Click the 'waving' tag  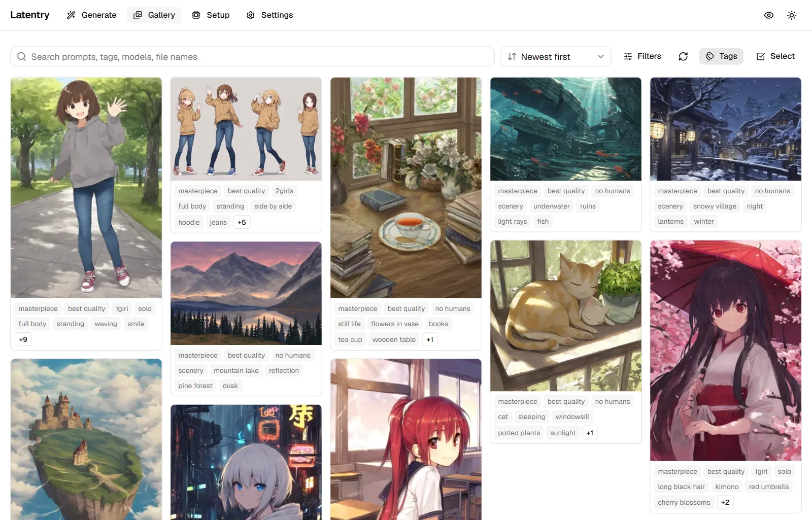pos(106,324)
